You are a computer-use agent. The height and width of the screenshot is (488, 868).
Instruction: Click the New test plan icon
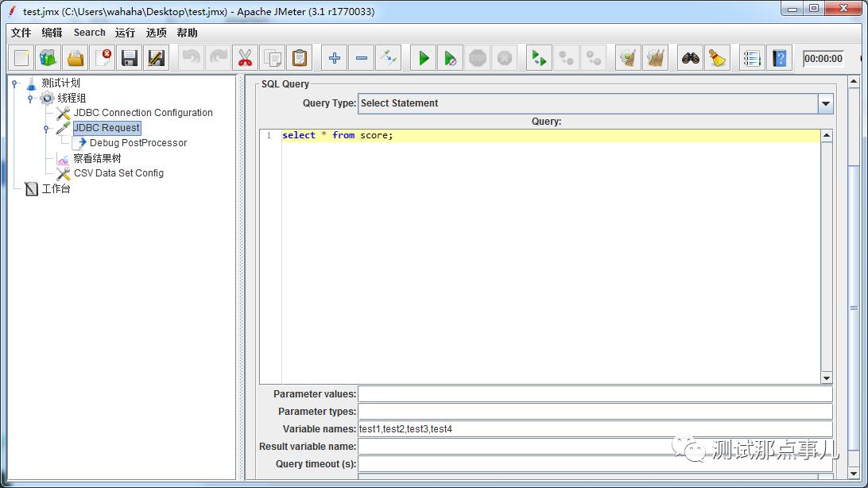click(21, 57)
